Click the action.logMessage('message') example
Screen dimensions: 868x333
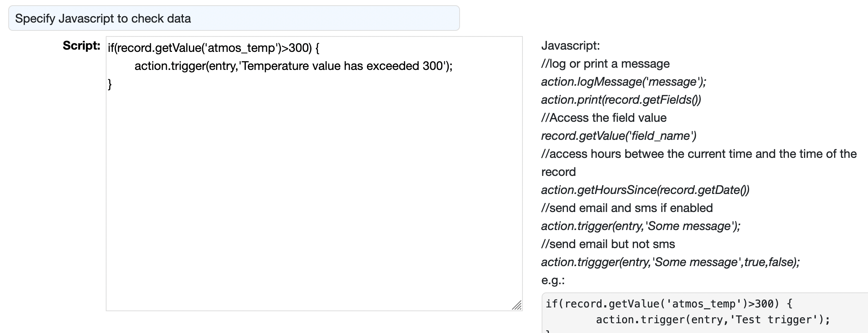pos(623,82)
